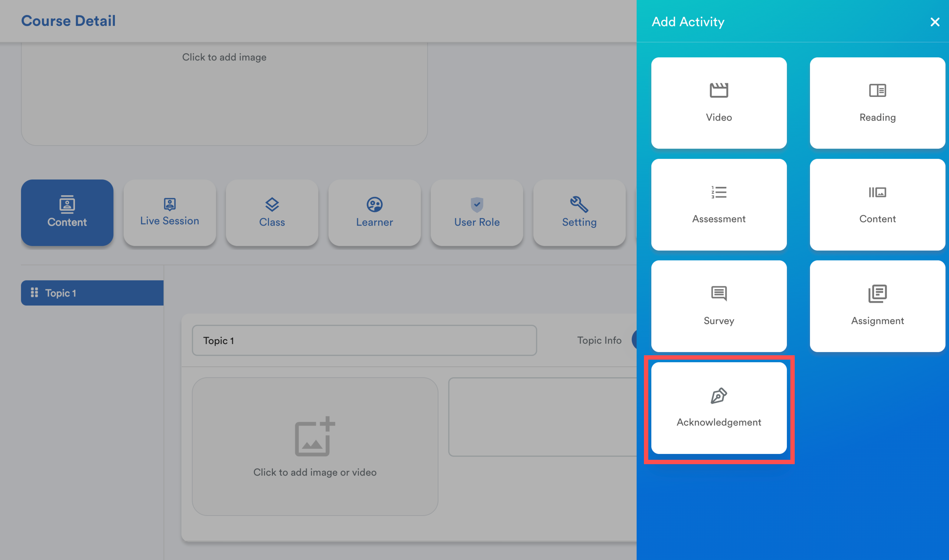Screen dimensions: 949x560
Task: Click the Topic 1 title input field
Action: [x=364, y=340]
